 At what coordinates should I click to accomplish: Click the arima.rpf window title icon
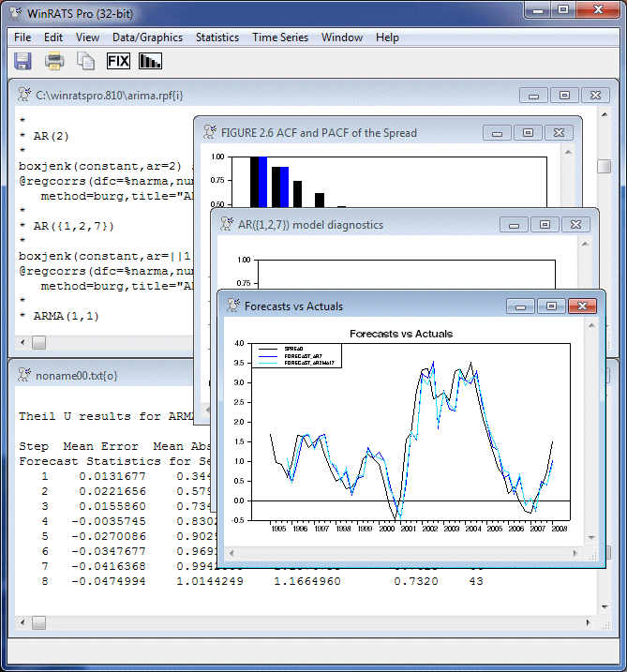pyautogui.click(x=24, y=95)
